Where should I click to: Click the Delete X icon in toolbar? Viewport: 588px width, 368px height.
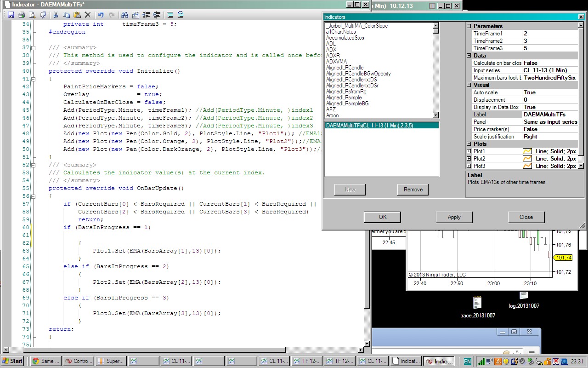pos(88,15)
